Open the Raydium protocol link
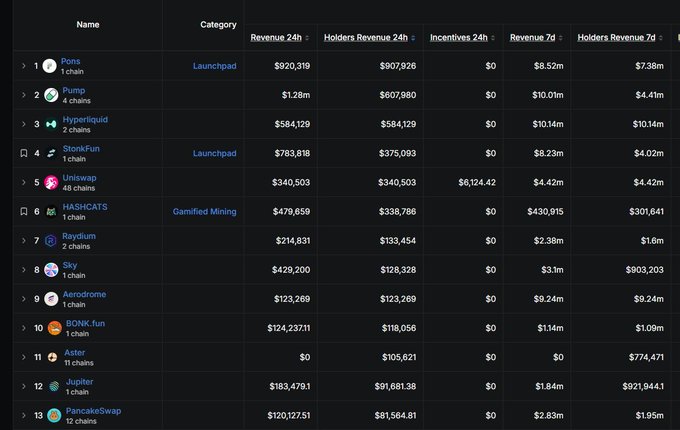680x430 pixels. pyautogui.click(x=79, y=236)
